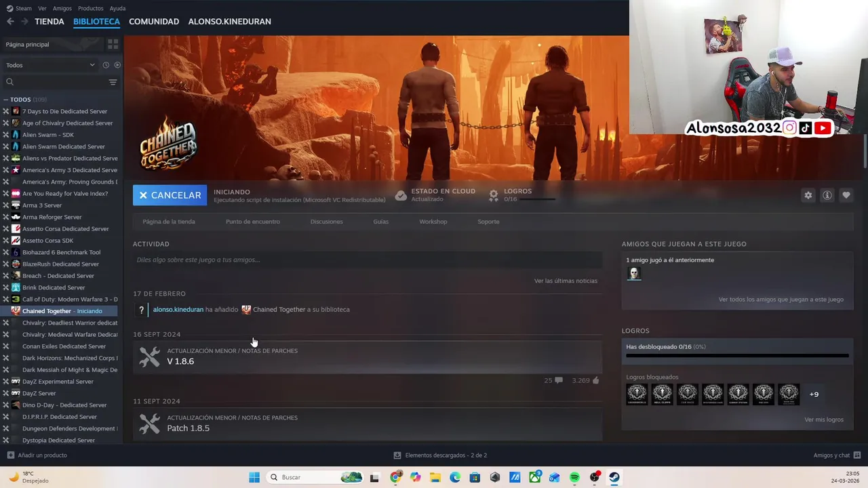The height and width of the screenshot is (488, 868).
Task: Click the back navigation arrow
Action: (10, 22)
